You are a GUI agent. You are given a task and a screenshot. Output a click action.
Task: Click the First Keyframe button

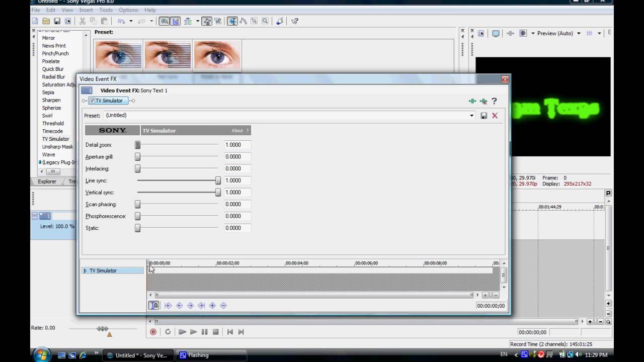pyautogui.click(x=168, y=305)
